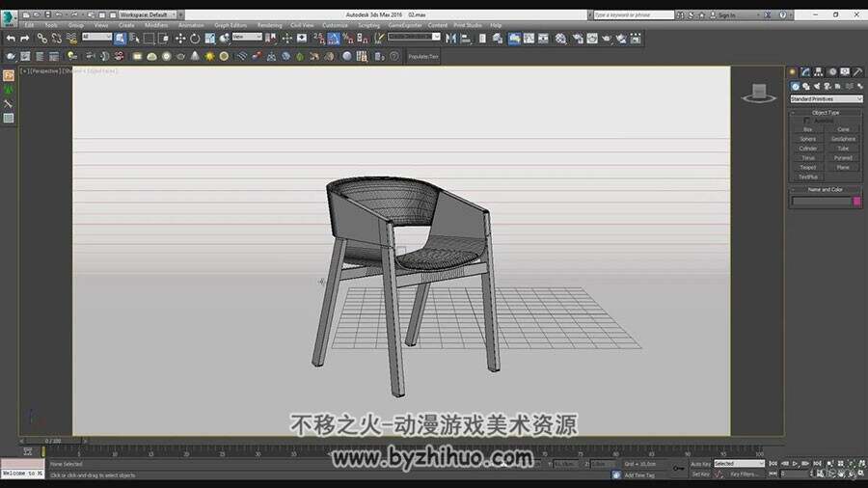Viewport: 868px width, 488px height.
Task: Choose Rectangular Selection Region tool
Action: [x=149, y=39]
